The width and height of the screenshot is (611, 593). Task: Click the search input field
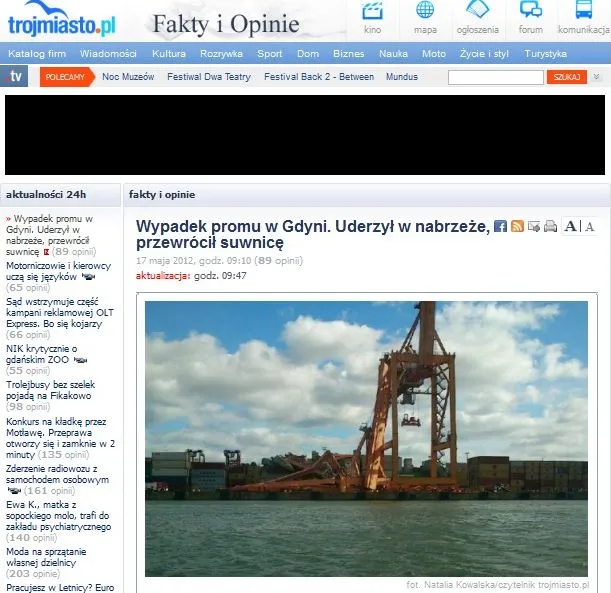pyautogui.click(x=495, y=77)
